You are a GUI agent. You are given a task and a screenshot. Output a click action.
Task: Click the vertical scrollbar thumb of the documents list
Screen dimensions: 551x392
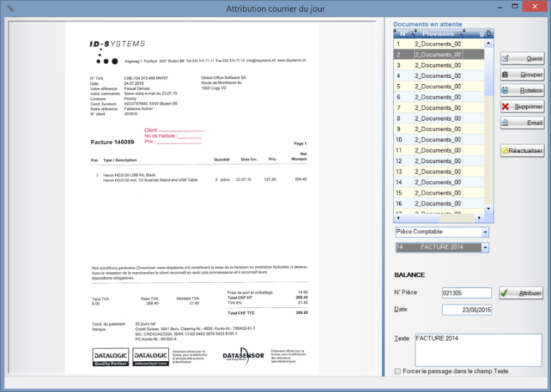click(488, 72)
